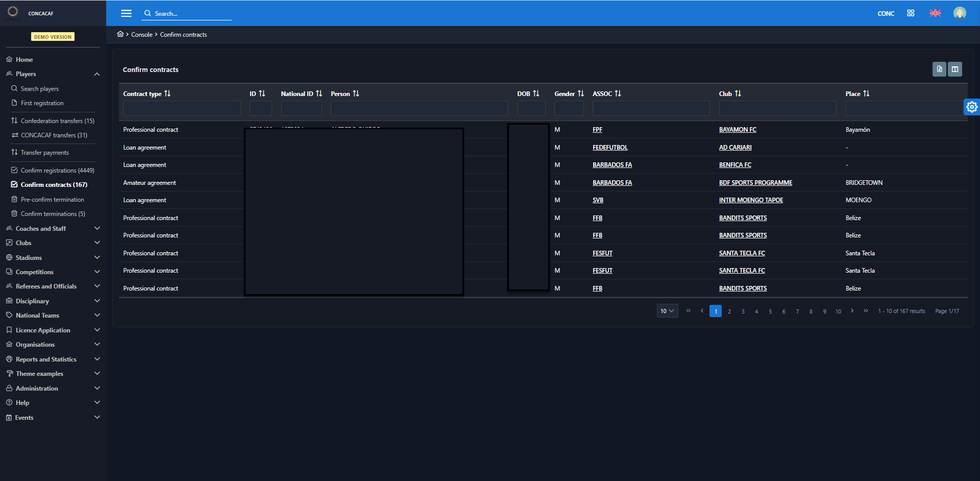Image resolution: width=980 pixels, height=481 pixels.
Task: Click the home icon in breadcrumb
Action: pyautogui.click(x=120, y=34)
